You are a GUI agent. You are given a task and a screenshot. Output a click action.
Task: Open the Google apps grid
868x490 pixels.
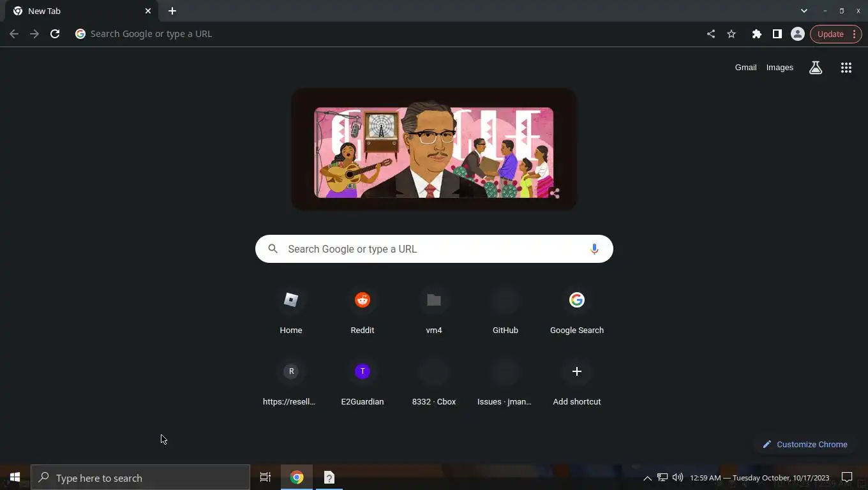[846, 68]
